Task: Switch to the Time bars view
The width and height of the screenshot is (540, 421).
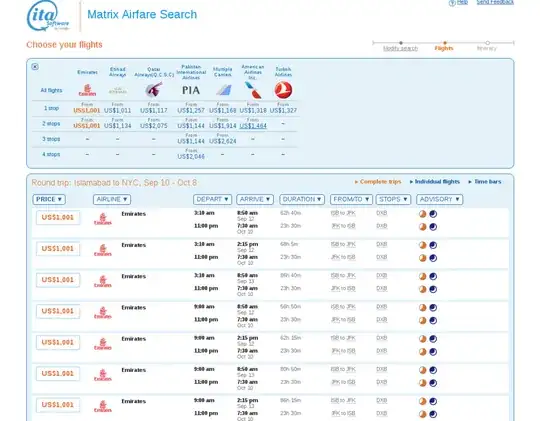Action: 485,182
